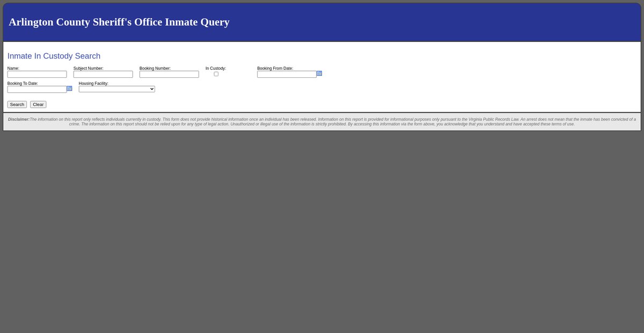Click the Disclaimer paragraph text
Image resolution: width=644 pixels, height=333 pixels.
pyautogui.click(x=322, y=121)
